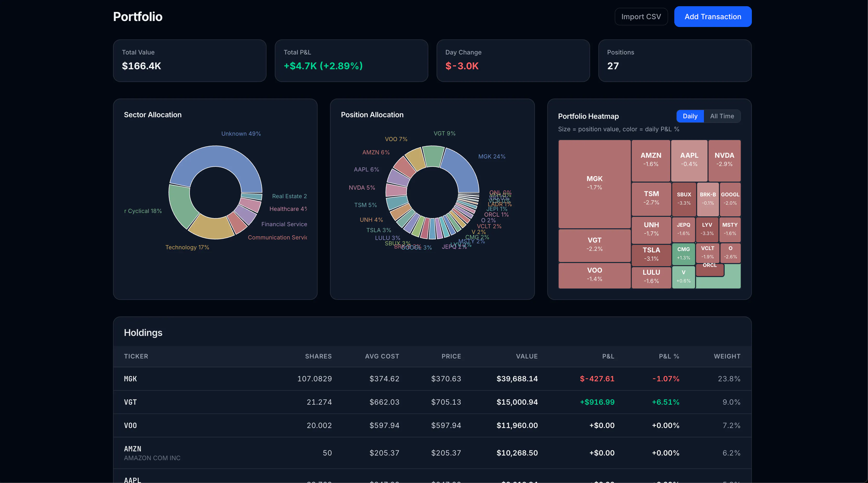Sort holdings by VALUE column

[x=527, y=356]
